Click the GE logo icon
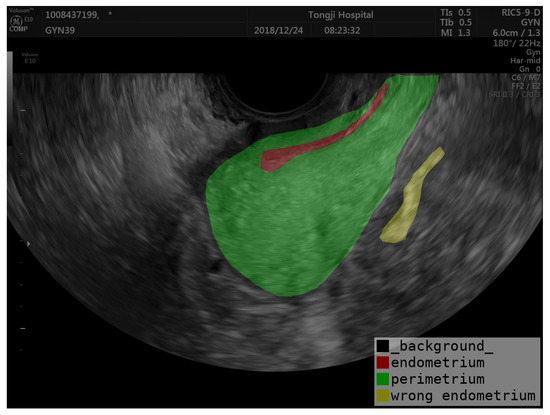This screenshot has width=550, height=415. 16,21
